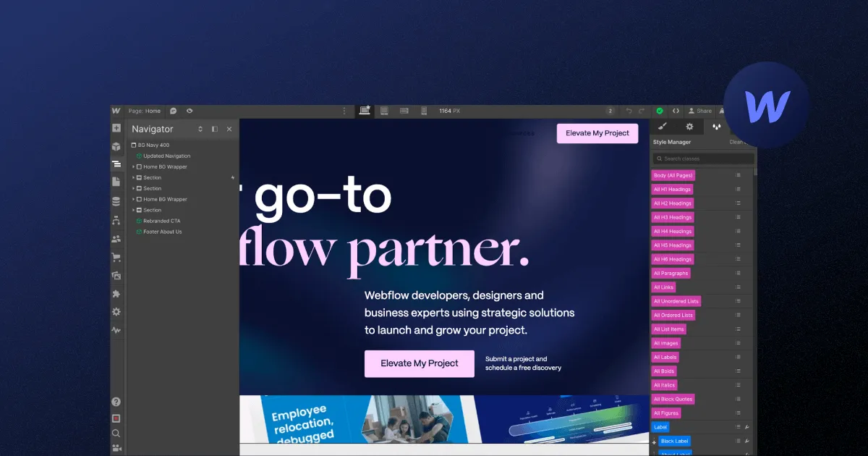Switch to the Element Settings gear tab

[x=689, y=126]
